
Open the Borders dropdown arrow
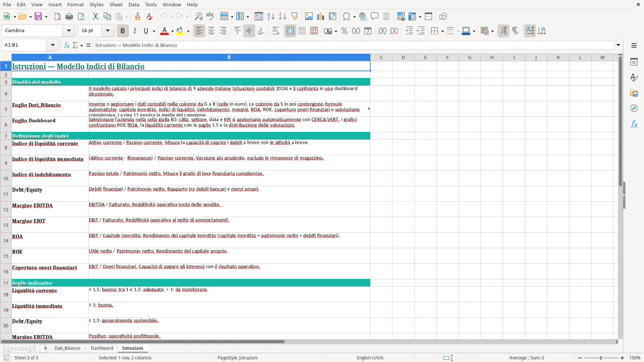(442, 31)
